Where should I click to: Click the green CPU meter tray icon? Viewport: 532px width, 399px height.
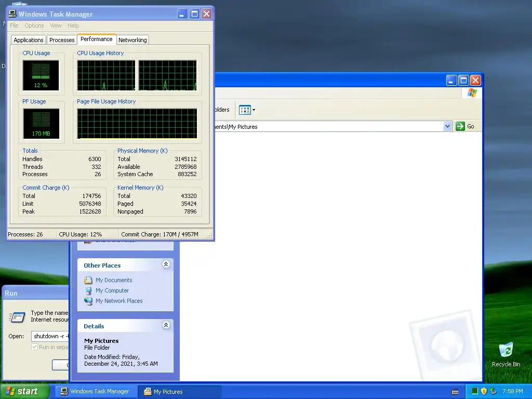[475, 391]
